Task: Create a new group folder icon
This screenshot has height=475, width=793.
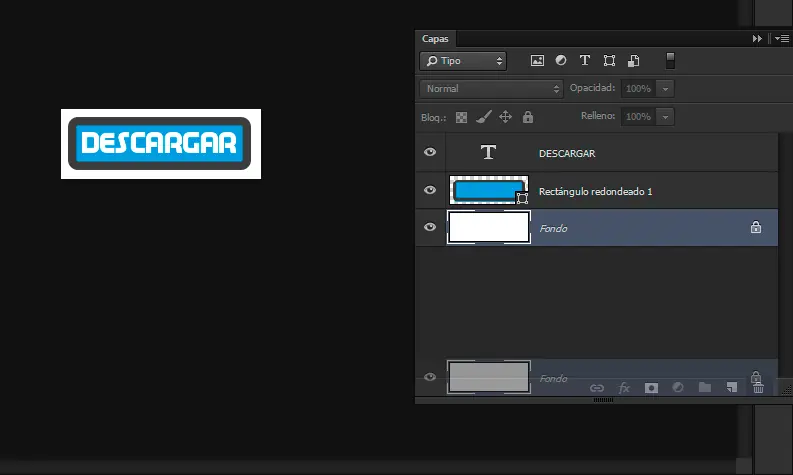Action: [x=705, y=387]
